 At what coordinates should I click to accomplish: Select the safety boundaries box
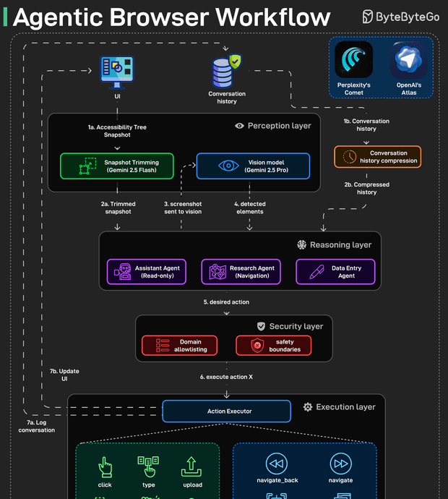[274, 346]
